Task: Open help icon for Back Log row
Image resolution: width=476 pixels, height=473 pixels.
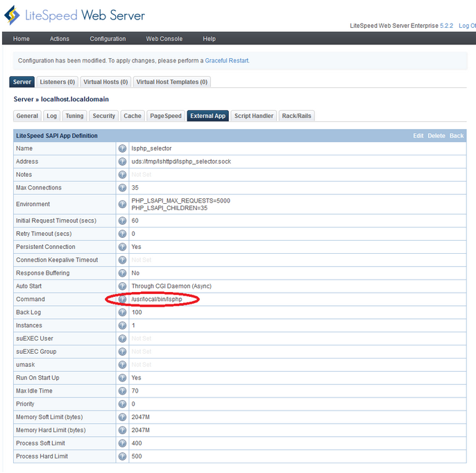Action: tap(122, 312)
